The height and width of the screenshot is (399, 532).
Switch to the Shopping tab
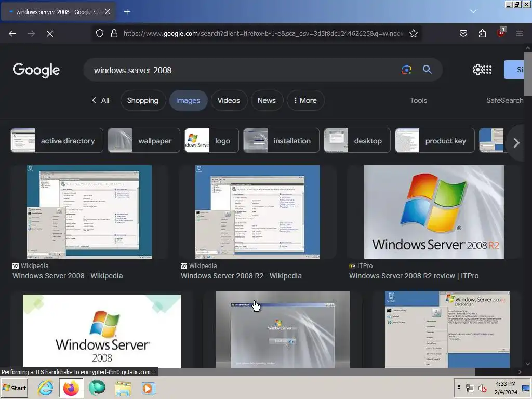click(x=143, y=100)
